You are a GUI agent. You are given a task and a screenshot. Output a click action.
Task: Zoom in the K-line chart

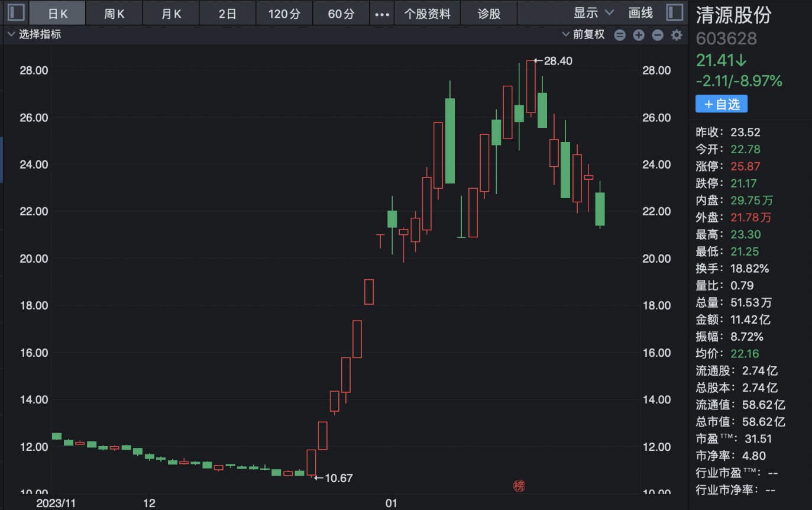tap(638, 35)
